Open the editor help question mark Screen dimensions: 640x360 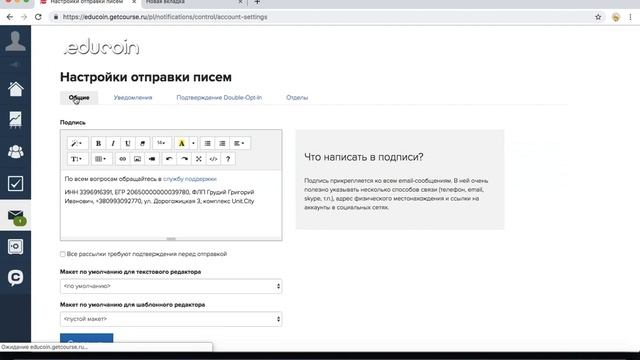[x=228, y=159]
